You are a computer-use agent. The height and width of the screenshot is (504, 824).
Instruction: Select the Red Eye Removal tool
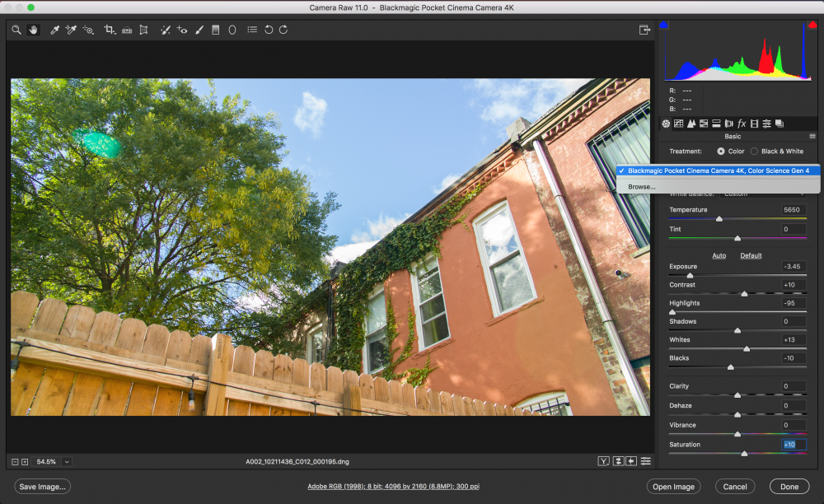point(182,30)
